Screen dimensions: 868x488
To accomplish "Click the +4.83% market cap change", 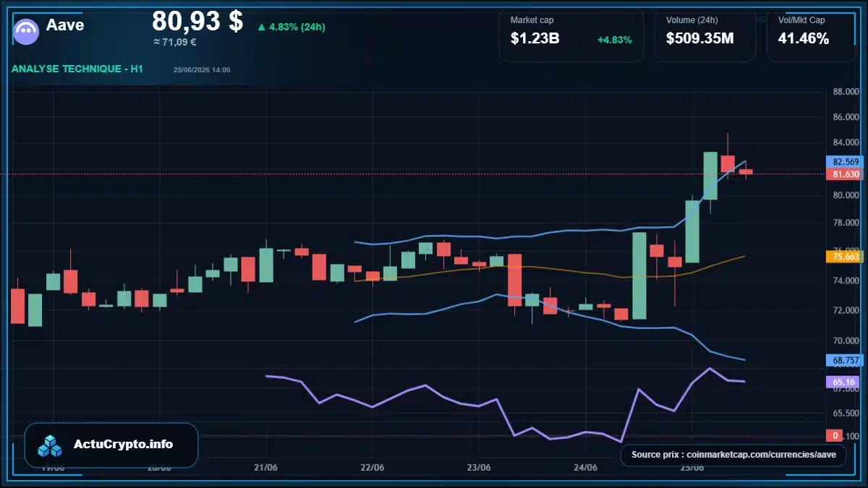I will (614, 40).
